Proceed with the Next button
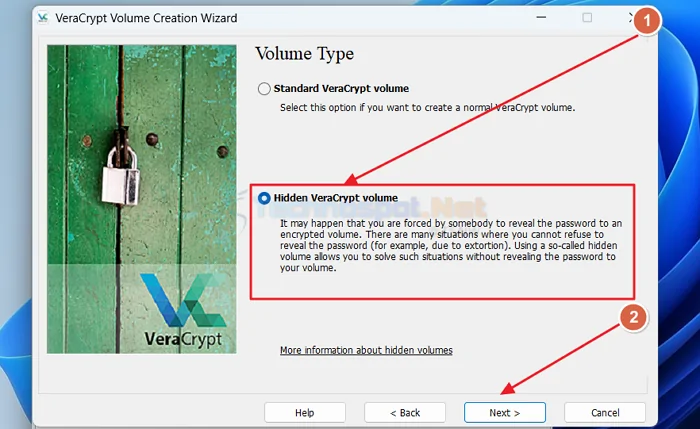 click(504, 412)
